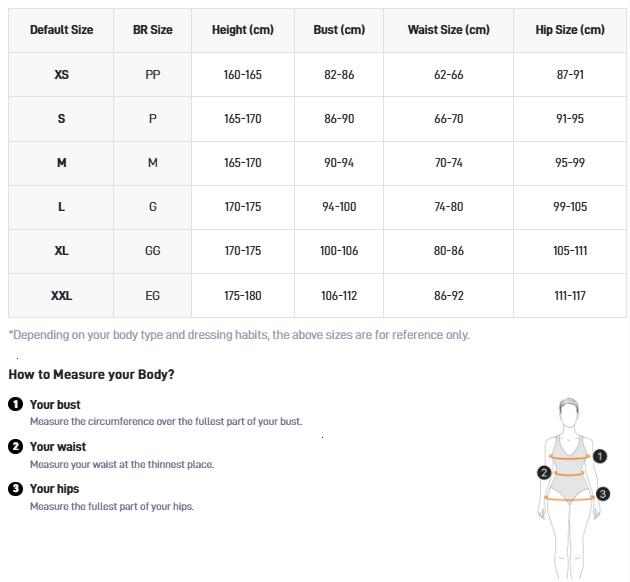Select the XS size row label
Viewport: 630px width, 582px height.
[61, 75]
